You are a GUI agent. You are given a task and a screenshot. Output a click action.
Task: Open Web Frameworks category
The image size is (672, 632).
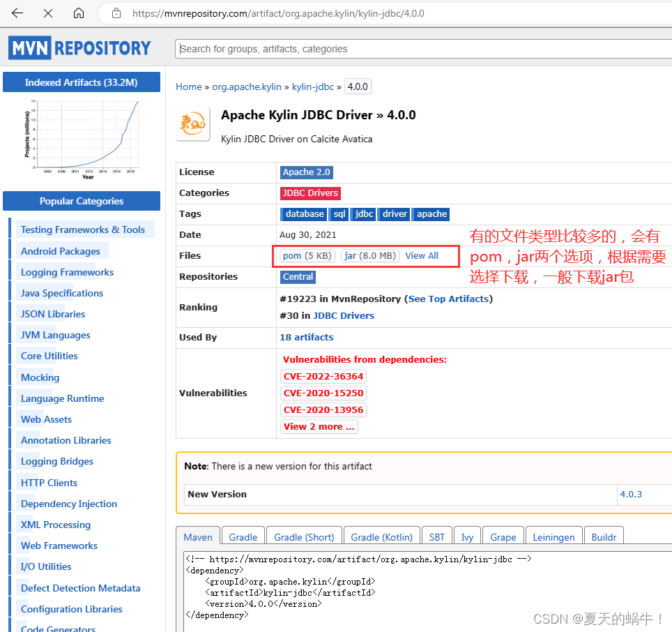pos(59,546)
